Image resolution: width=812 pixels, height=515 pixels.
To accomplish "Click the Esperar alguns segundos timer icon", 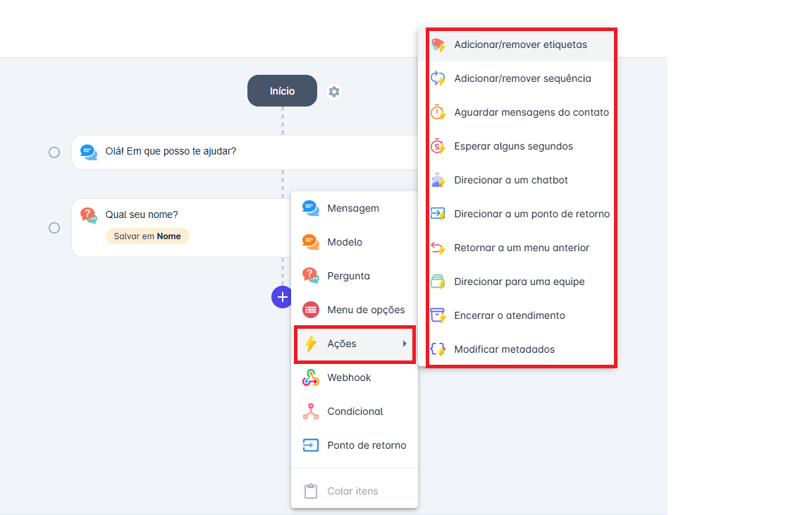I will [438, 146].
